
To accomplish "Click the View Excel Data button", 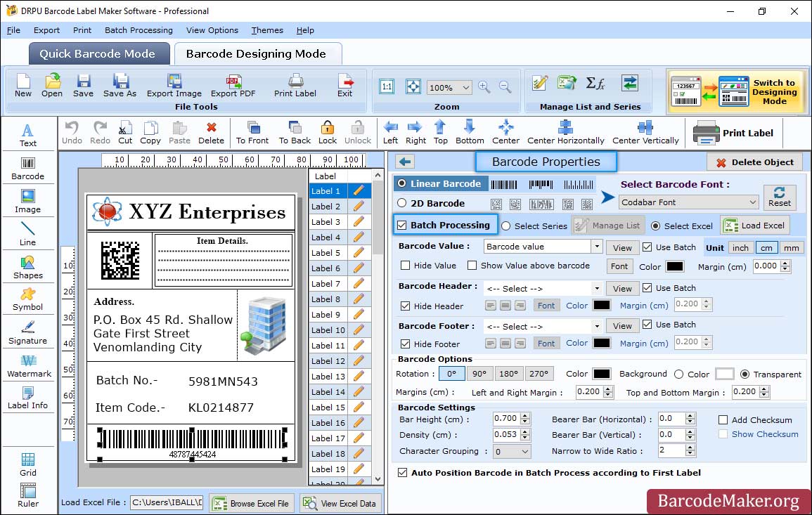I will (x=340, y=504).
